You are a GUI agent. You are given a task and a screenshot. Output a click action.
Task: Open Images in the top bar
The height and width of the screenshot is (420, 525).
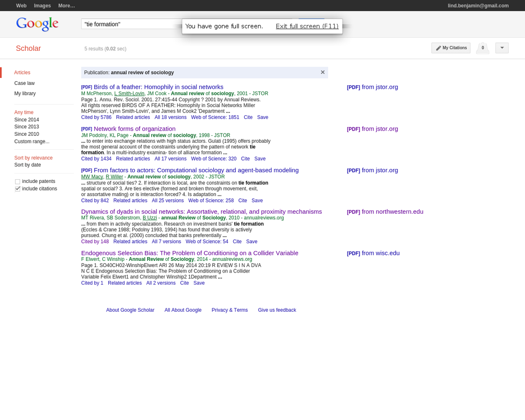(x=42, y=6)
